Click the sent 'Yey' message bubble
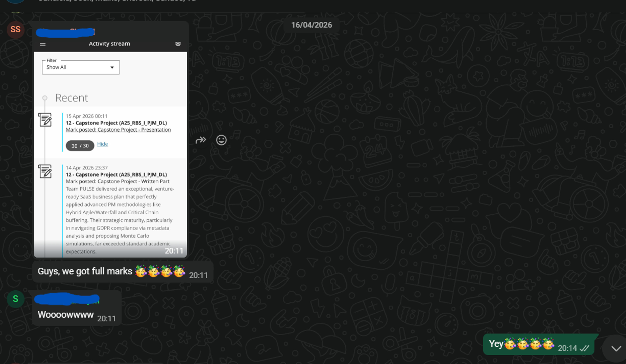The width and height of the screenshot is (626, 364). pos(539,344)
